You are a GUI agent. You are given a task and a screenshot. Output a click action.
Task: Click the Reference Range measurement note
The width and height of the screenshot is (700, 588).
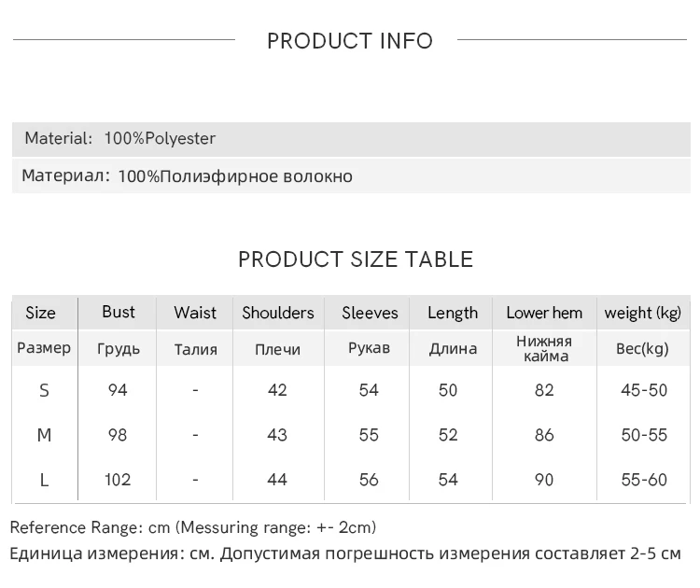(x=193, y=528)
